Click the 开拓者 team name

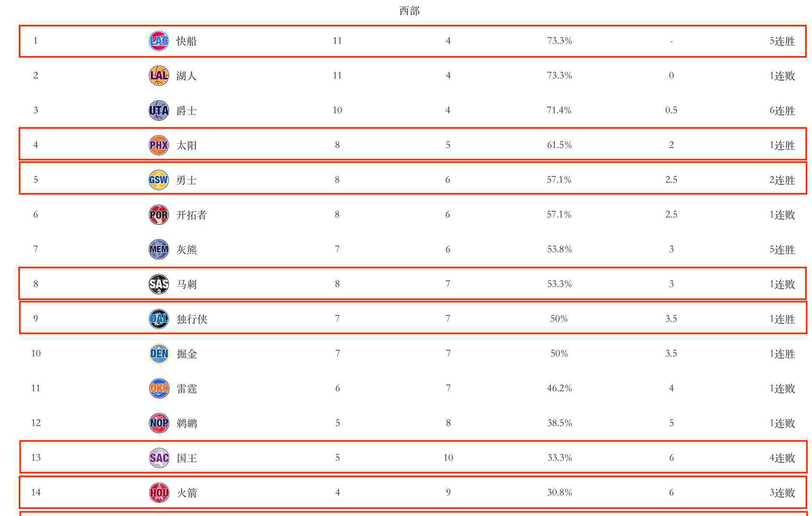pyautogui.click(x=191, y=215)
